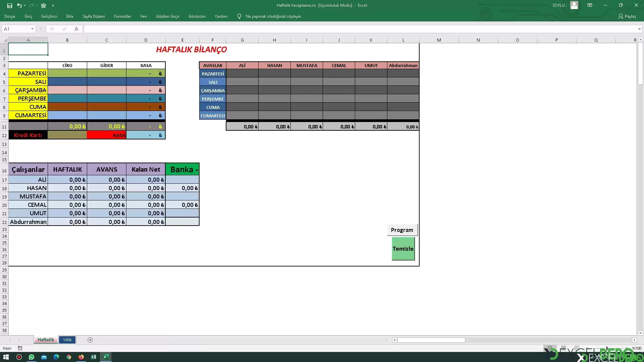Open the Dosya menu
Image resolution: width=644 pixels, height=362 pixels.
pyautogui.click(x=9, y=16)
